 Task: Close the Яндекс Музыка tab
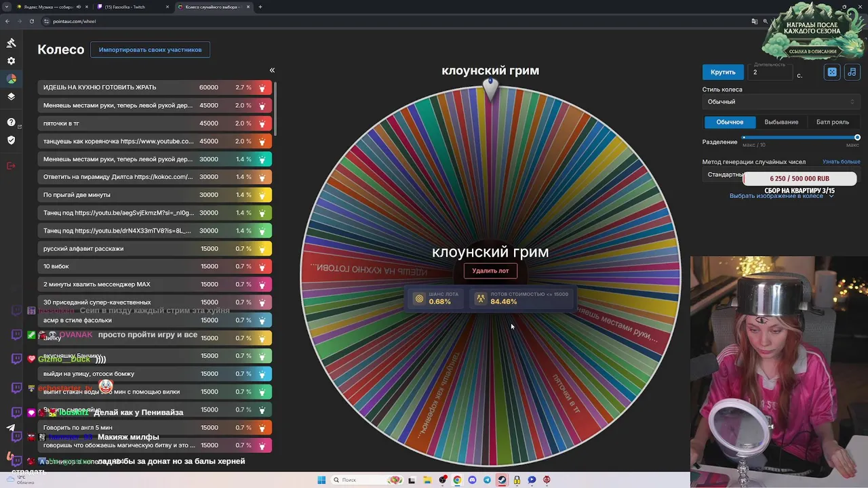(x=87, y=7)
